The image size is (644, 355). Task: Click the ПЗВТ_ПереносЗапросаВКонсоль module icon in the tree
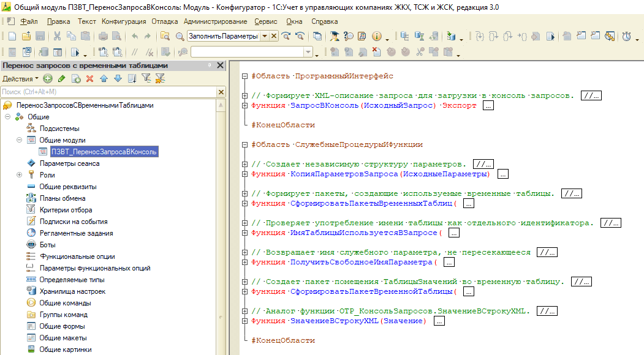(43, 152)
